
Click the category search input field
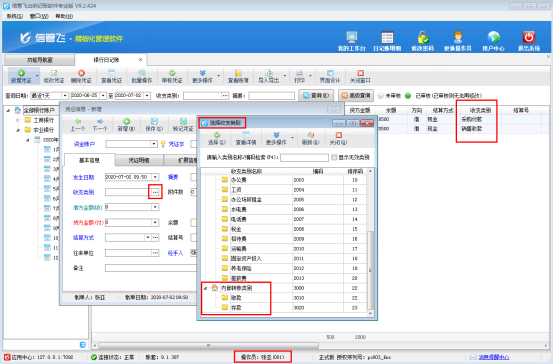[x=304, y=158]
